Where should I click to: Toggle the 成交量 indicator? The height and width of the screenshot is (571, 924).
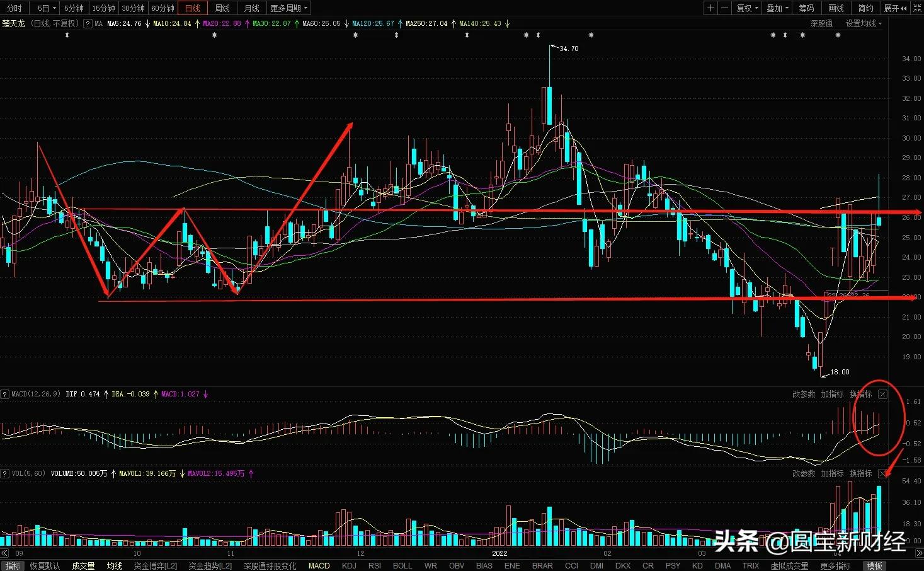point(83,566)
